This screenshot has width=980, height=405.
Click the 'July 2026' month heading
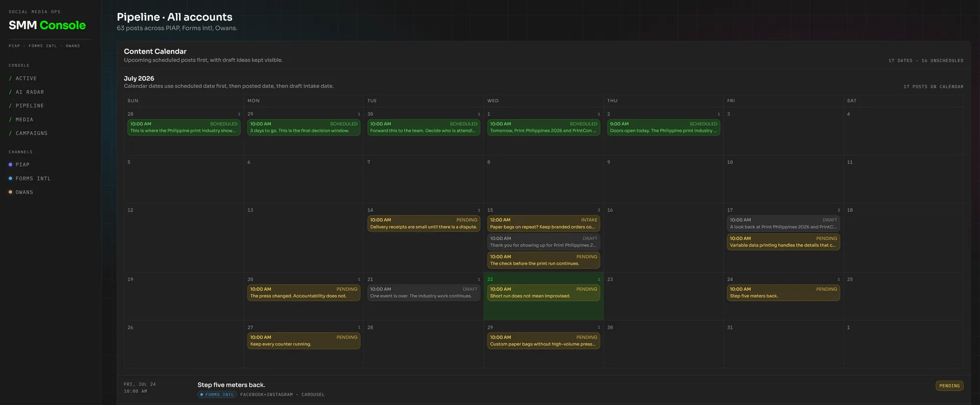click(x=139, y=78)
